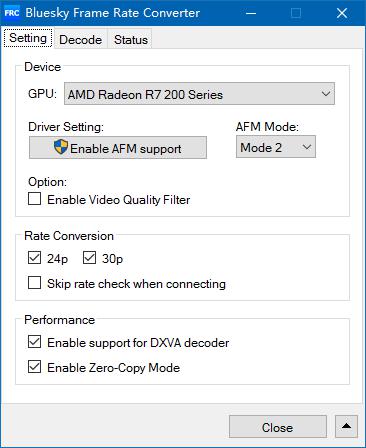Viewport: 366px width, 448px height.
Task: Click the Close button
Action: pos(278,426)
